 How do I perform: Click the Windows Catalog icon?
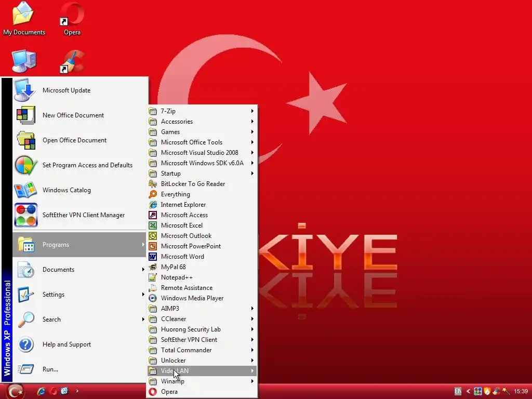coord(25,190)
